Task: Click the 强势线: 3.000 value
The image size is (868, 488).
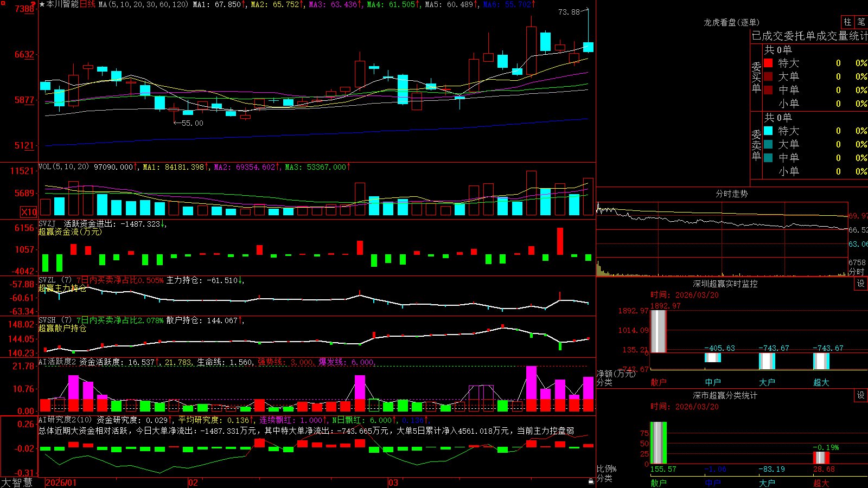Action: (x=285, y=362)
